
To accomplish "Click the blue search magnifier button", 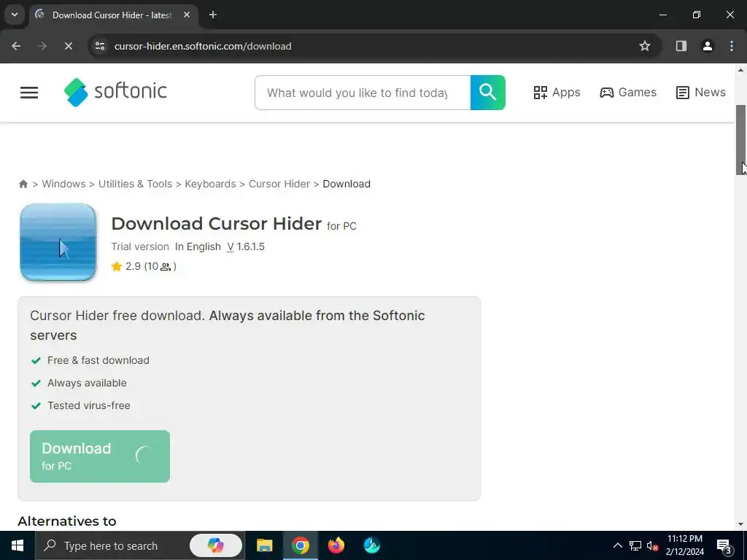I will tap(487, 93).
